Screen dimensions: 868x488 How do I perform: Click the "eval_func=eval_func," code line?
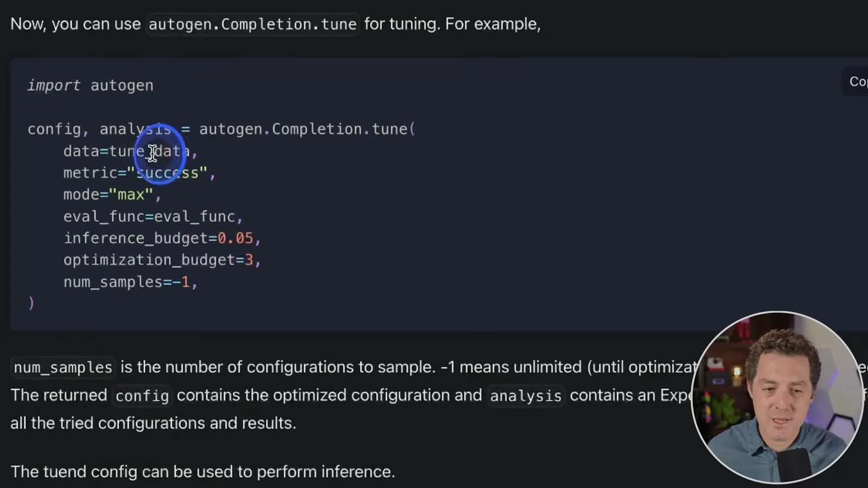153,216
